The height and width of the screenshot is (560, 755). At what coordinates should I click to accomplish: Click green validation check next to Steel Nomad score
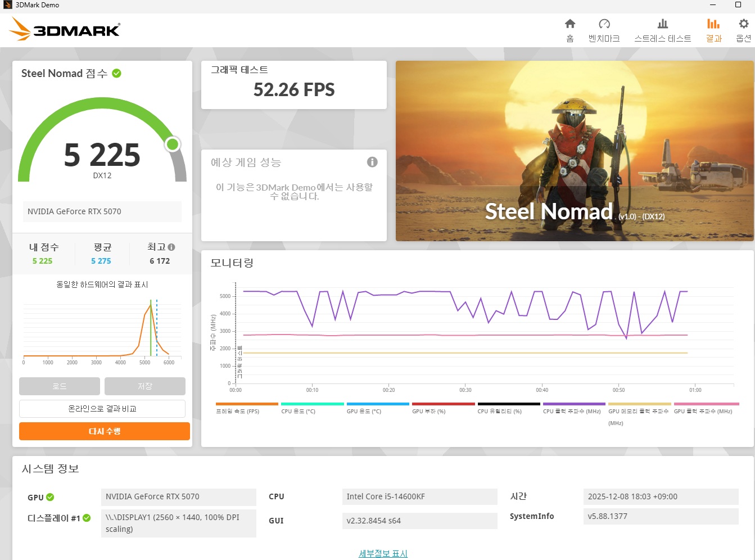117,73
